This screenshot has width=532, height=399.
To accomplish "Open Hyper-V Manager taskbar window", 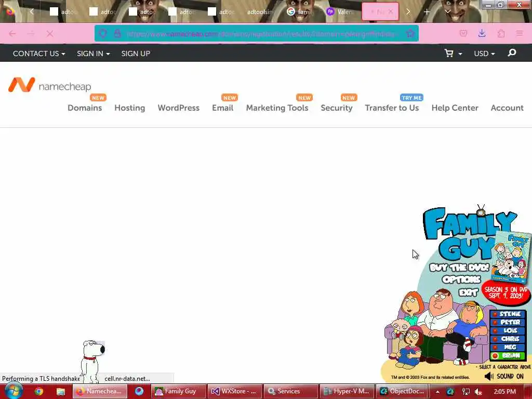I will click(x=348, y=391).
